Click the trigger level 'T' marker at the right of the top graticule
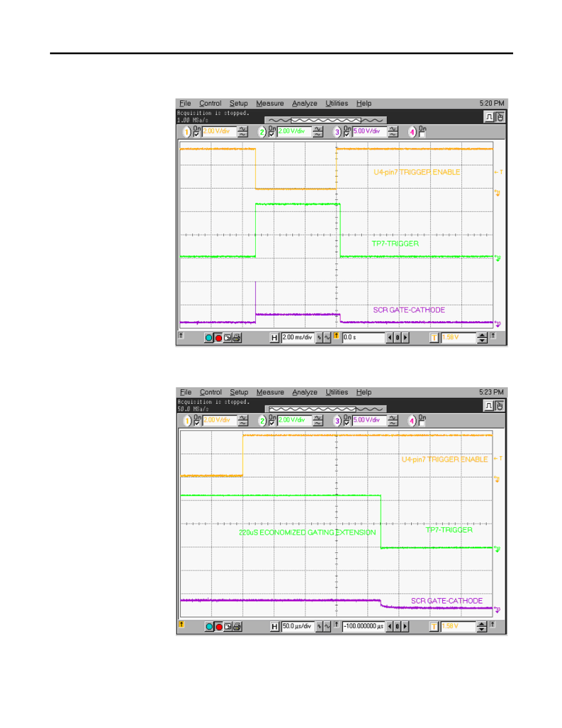This screenshot has height=728, width=562. [498, 172]
